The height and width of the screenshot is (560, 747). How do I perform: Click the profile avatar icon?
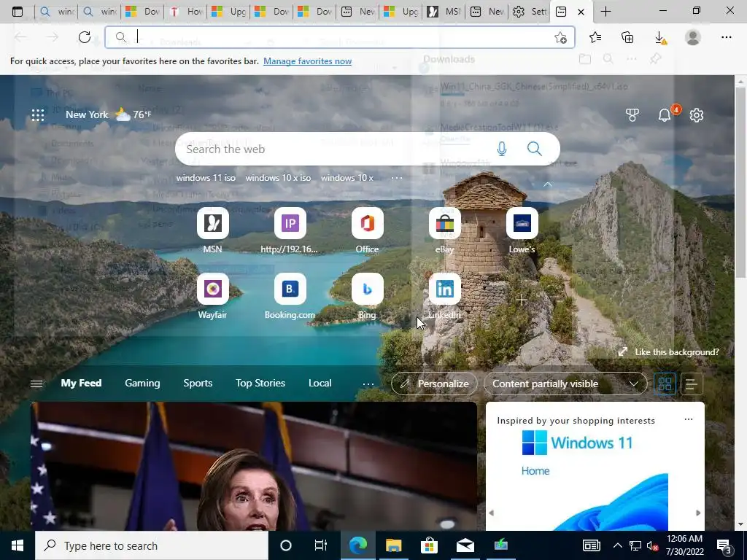(x=693, y=37)
